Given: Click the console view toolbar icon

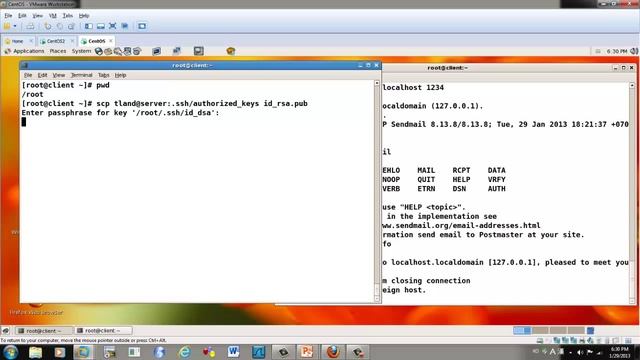Looking at the screenshot, I should [x=142, y=26].
